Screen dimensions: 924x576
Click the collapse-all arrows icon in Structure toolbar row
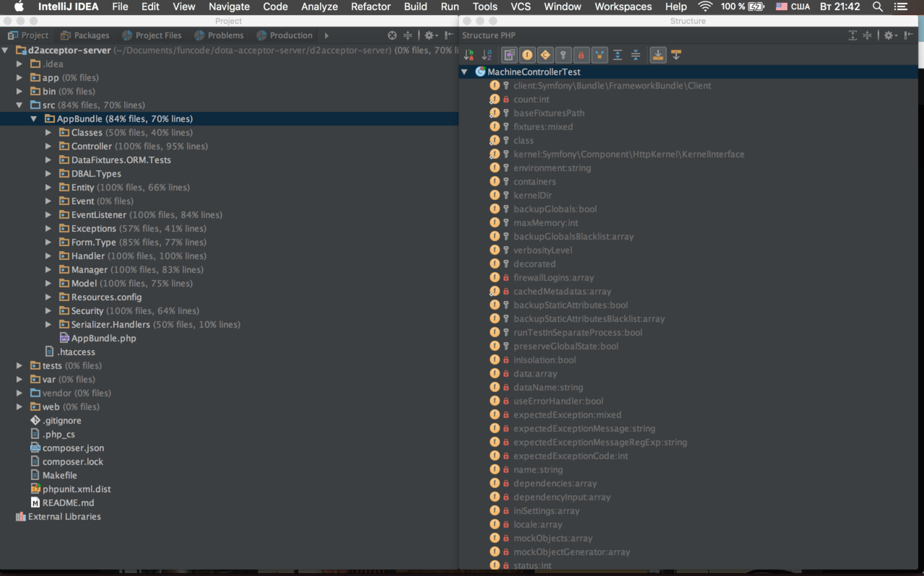(636, 55)
